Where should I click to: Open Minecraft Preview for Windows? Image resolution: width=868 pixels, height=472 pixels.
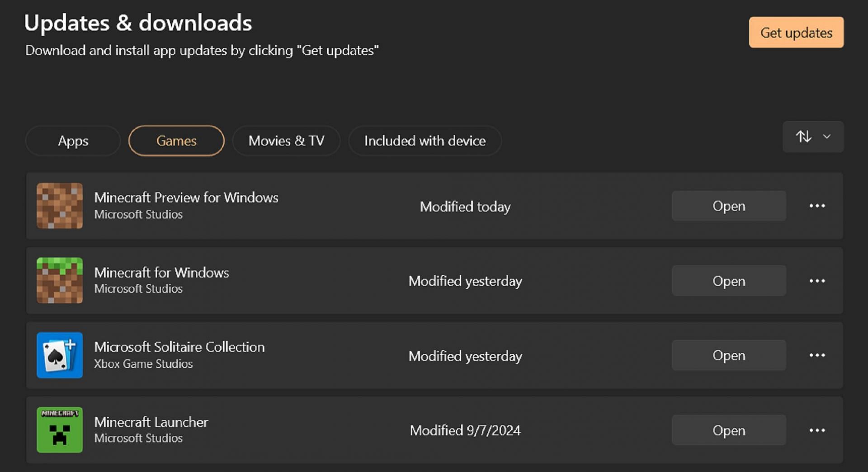pyautogui.click(x=729, y=206)
